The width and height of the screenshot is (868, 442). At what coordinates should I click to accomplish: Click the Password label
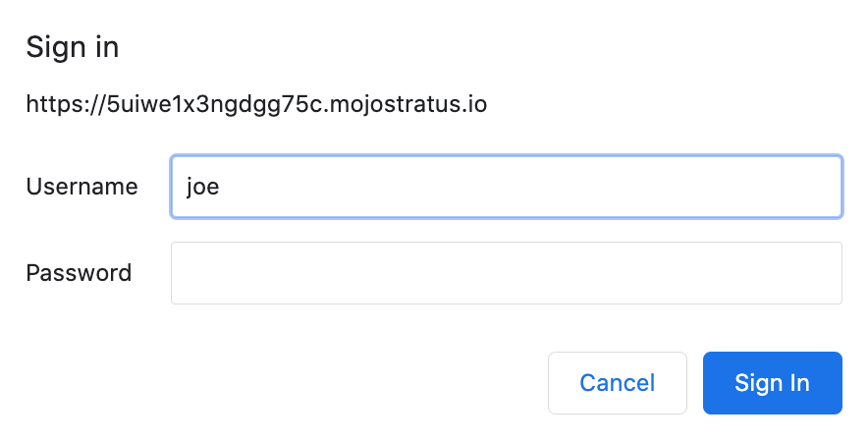point(79,272)
